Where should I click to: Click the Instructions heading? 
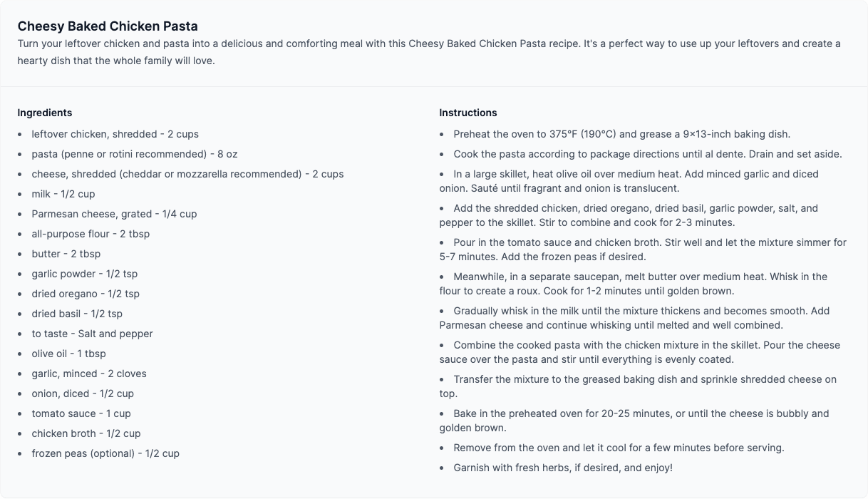pos(468,113)
